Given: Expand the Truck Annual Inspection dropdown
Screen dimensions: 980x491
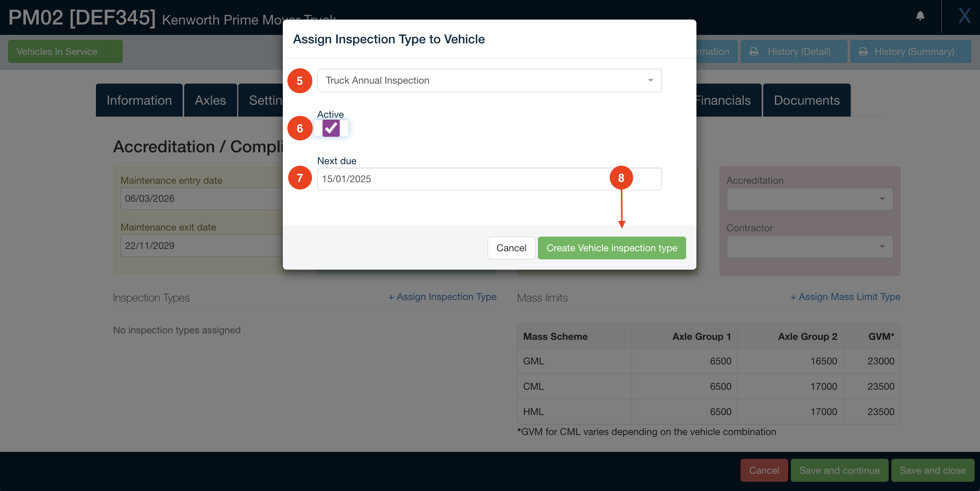Looking at the screenshot, I should pyautogui.click(x=489, y=80).
